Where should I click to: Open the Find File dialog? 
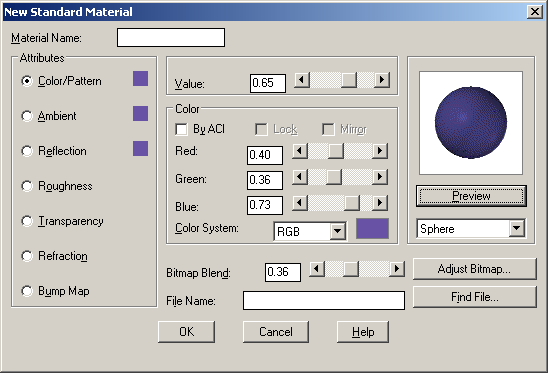(x=475, y=297)
